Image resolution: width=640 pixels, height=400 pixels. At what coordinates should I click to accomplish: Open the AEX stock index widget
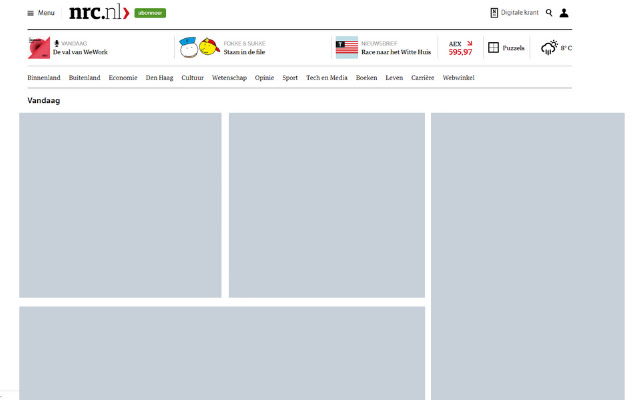tap(460, 48)
